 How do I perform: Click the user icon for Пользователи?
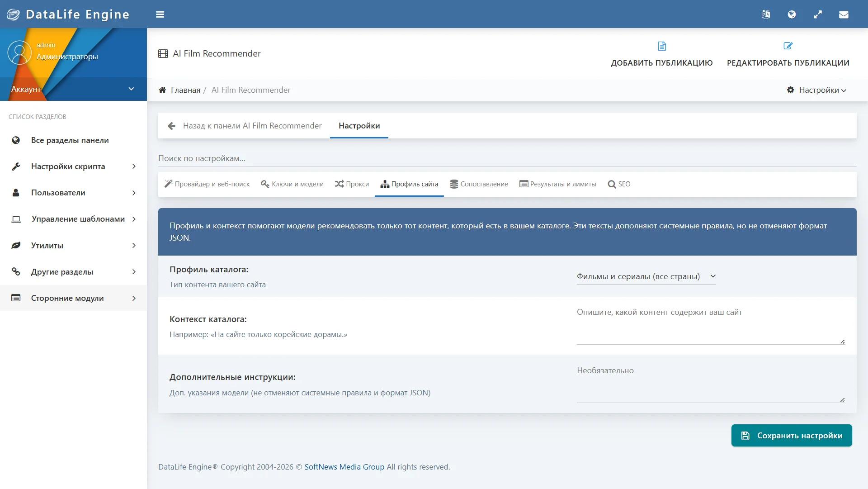tap(16, 193)
